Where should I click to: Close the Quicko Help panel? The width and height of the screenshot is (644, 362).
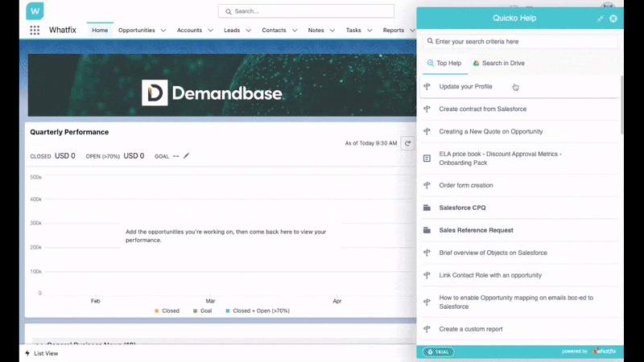click(613, 19)
